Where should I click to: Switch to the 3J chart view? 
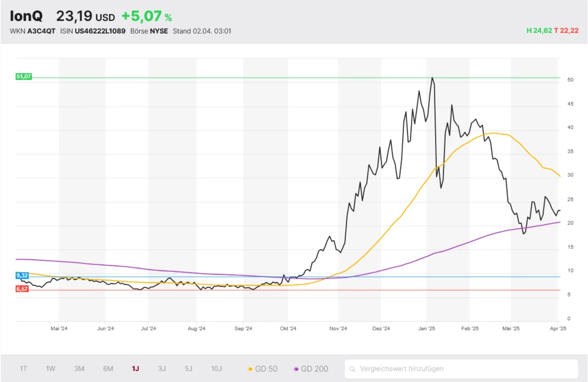click(x=162, y=369)
